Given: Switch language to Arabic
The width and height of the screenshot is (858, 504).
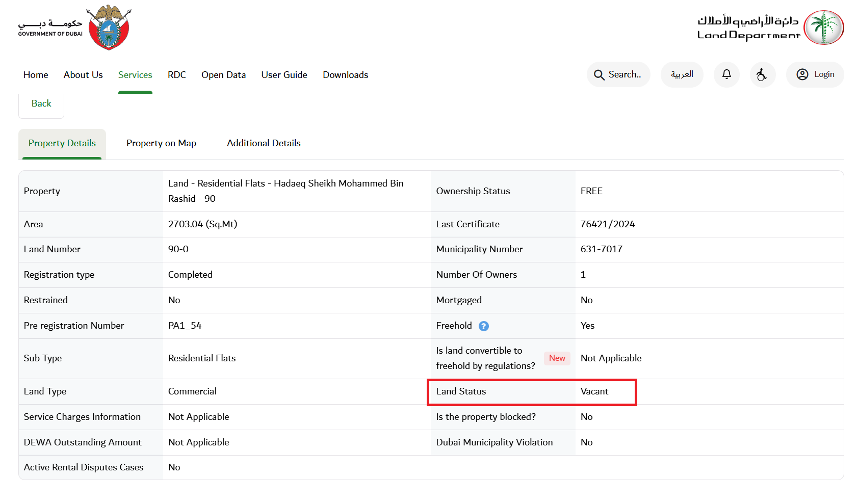Looking at the screenshot, I should click(682, 74).
